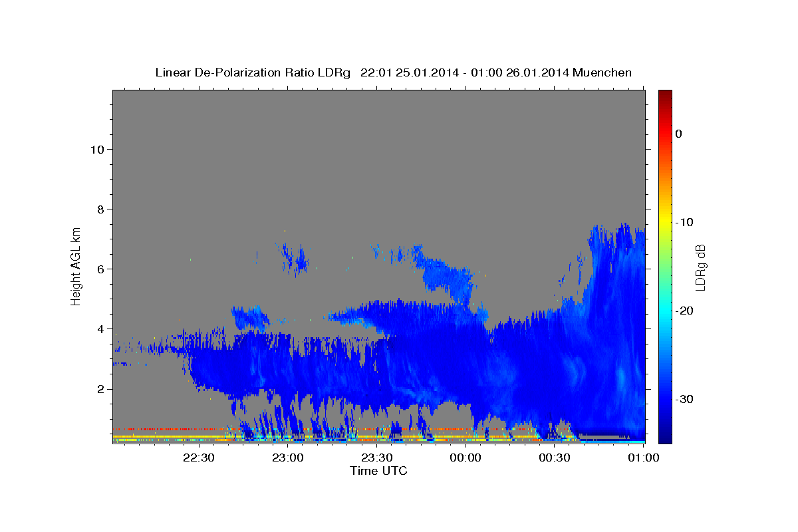Screen dimensions: 798x532
Task: Click the height tick label 6
Action: point(100,269)
